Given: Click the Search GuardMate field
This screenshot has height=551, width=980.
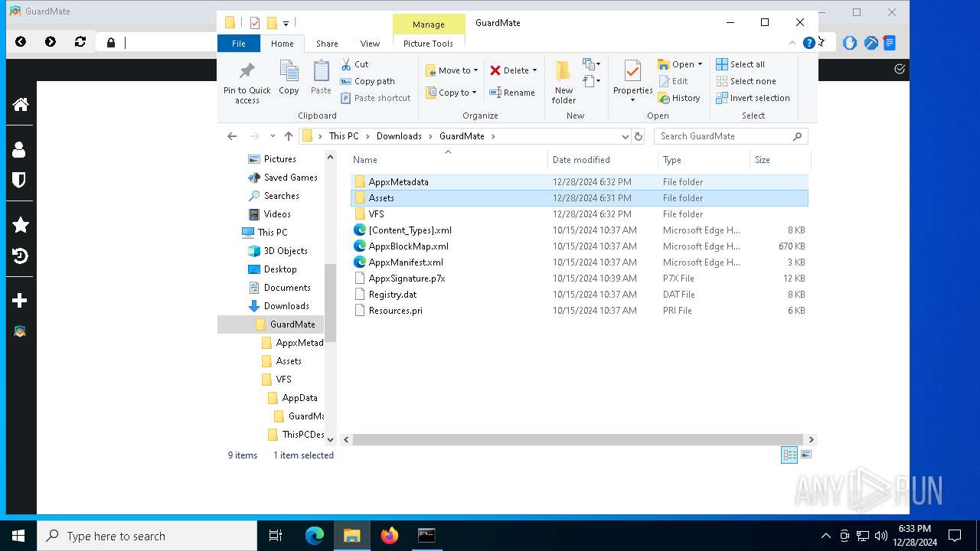Looking at the screenshot, I should (x=730, y=136).
